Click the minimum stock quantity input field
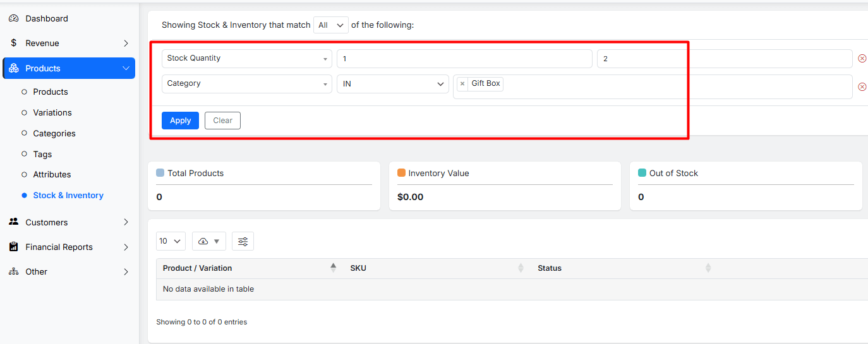868x344 pixels. (x=464, y=59)
